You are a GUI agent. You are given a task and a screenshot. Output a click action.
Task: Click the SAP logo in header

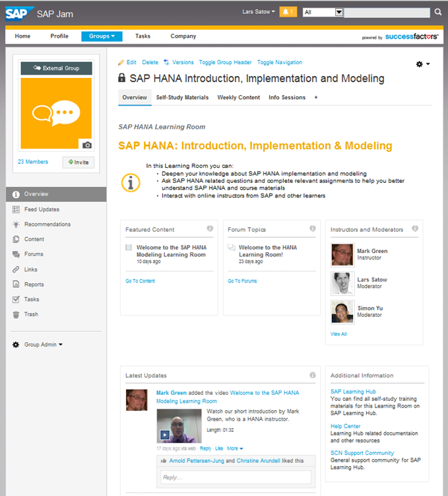pyautogui.click(x=19, y=14)
